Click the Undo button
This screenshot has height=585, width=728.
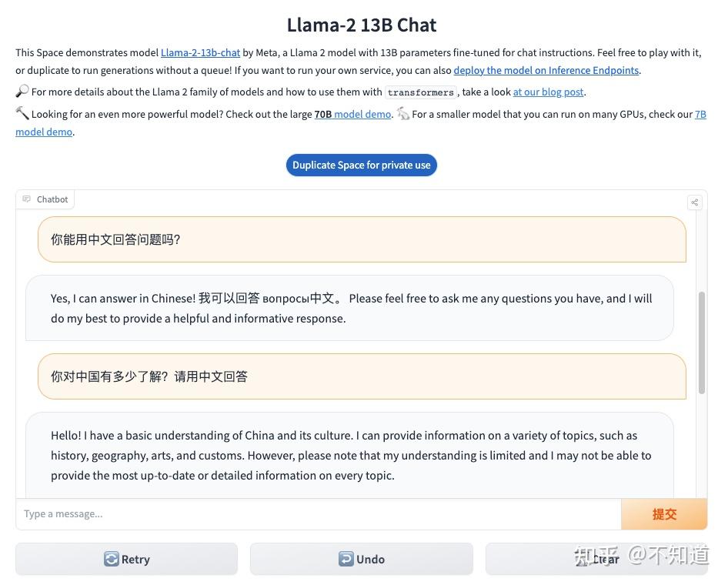pos(361,559)
